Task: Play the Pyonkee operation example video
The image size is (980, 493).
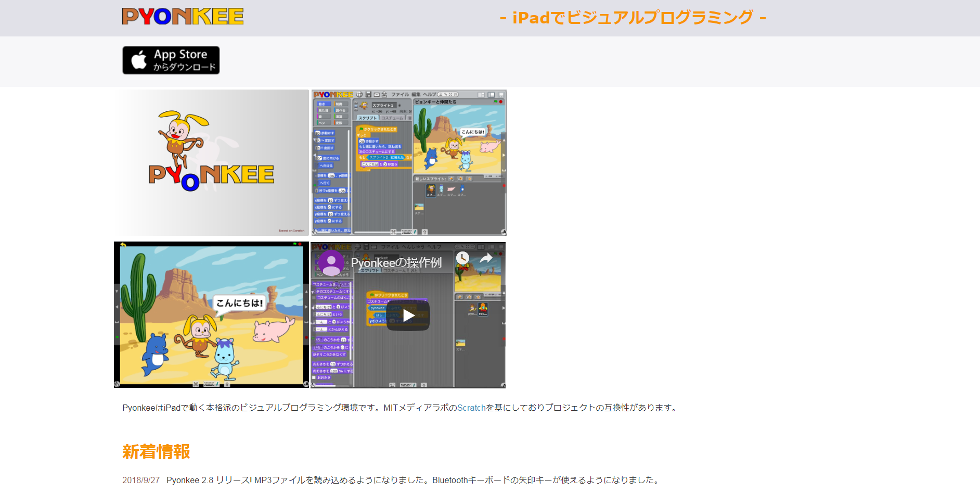Action: [x=408, y=315]
